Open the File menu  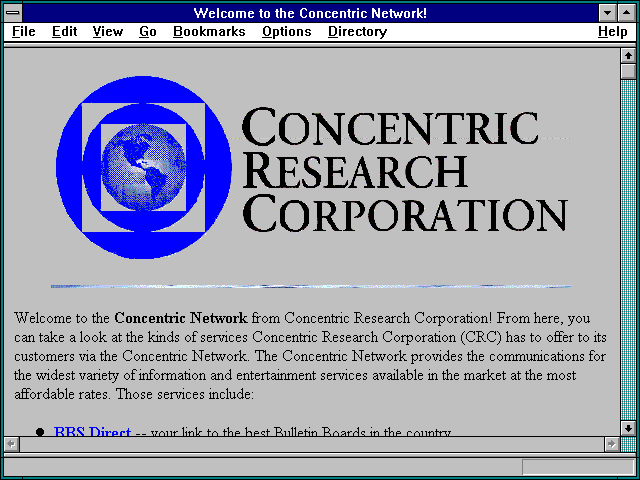[x=24, y=32]
